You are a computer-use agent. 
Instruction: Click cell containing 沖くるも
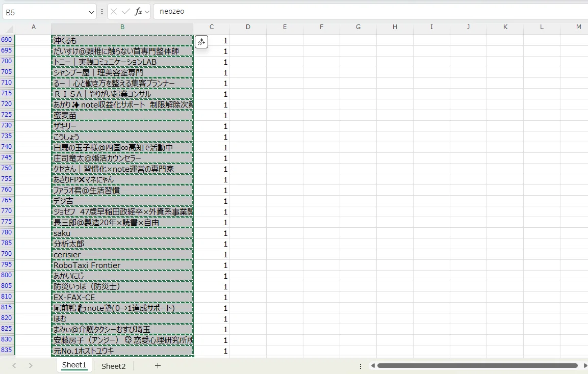pos(122,40)
